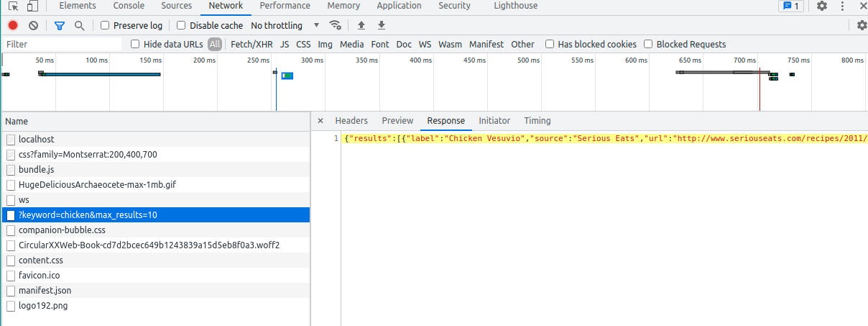The height and width of the screenshot is (326, 868).
Task: Select the content.css request
Action: point(156,261)
